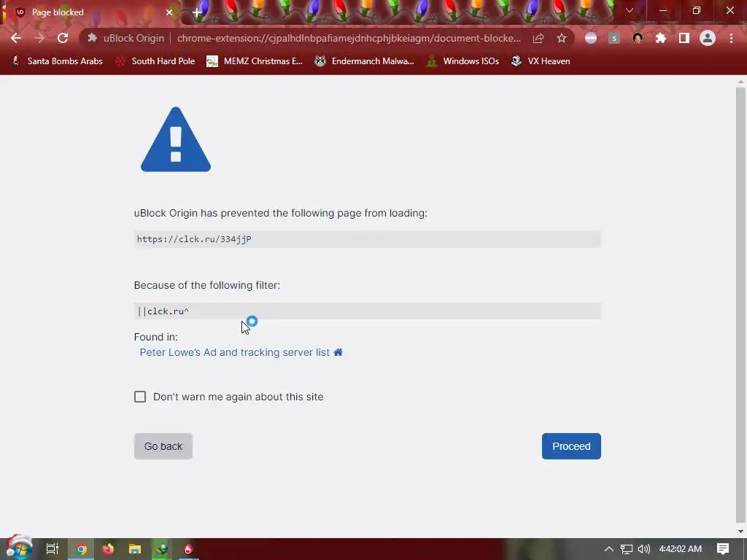Click the Proceed button
This screenshot has height=560, width=747.
pyautogui.click(x=571, y=446)
